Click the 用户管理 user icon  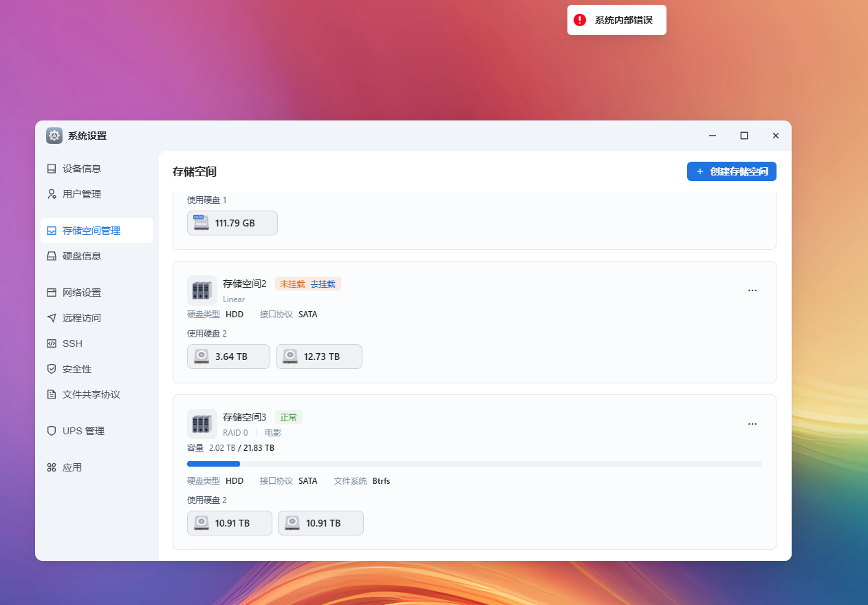(x=52, y=194)
